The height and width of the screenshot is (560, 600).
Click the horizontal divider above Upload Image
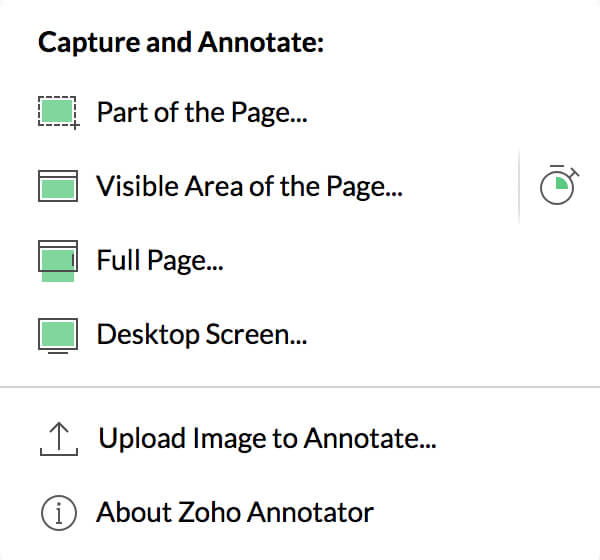300,387
